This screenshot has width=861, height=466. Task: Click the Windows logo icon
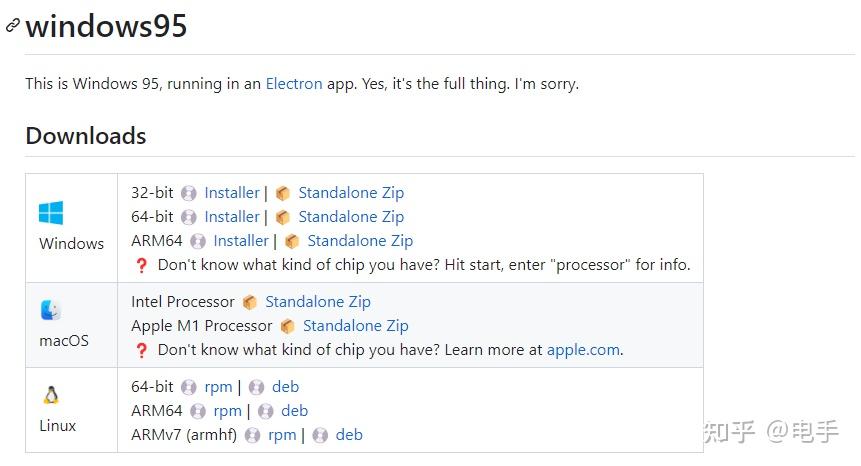(x=51, y=213)
